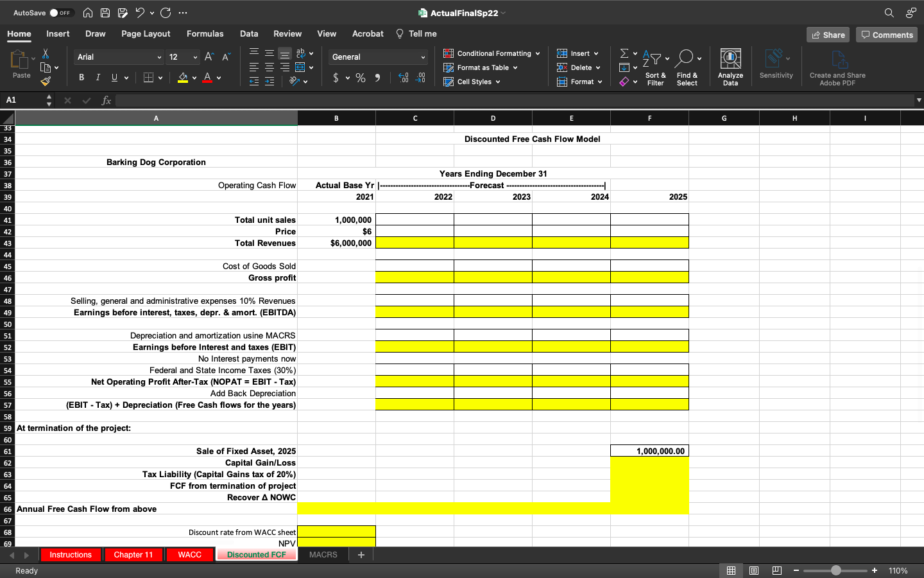
Task: Align text to the right
Action: [x=285, y=67]
